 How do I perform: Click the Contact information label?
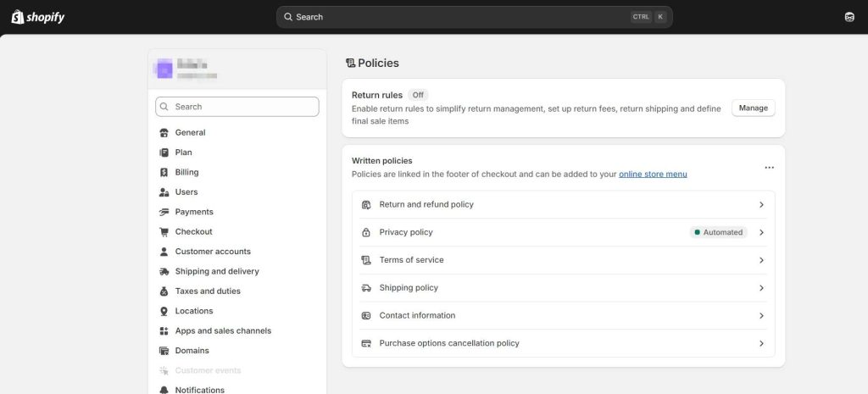(417, 315)
